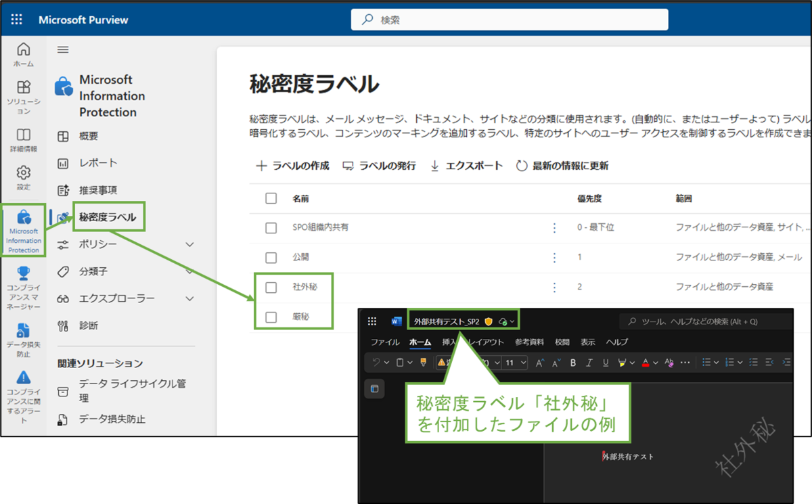Collapse navigation with the hamburger icon
This screenshot has width=812, height=504.
[63, 50]
